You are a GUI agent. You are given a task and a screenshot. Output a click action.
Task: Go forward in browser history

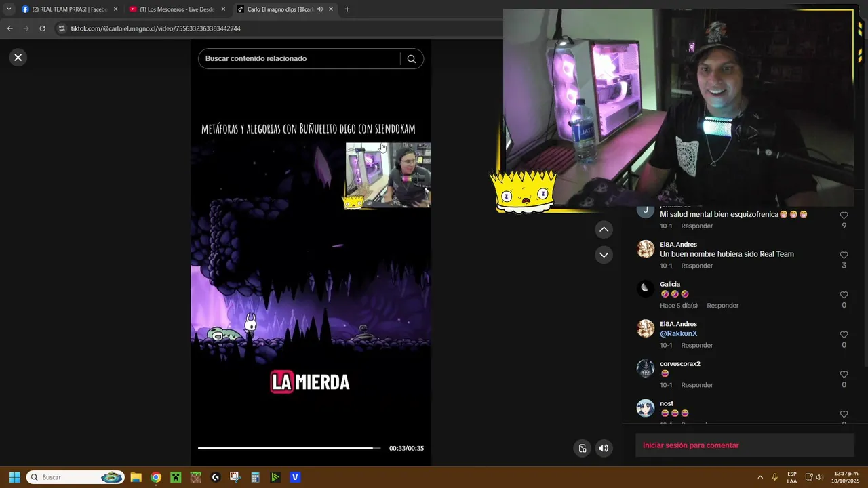[x=26, y=28]
